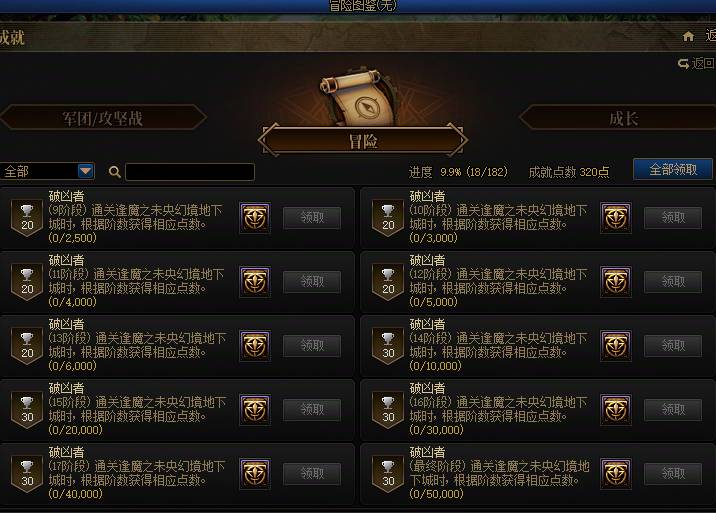The width and height of the screenshot is (716, 513).
Task: Click the 全部领取 claim-all button
Action: click(x=673, y=169)
